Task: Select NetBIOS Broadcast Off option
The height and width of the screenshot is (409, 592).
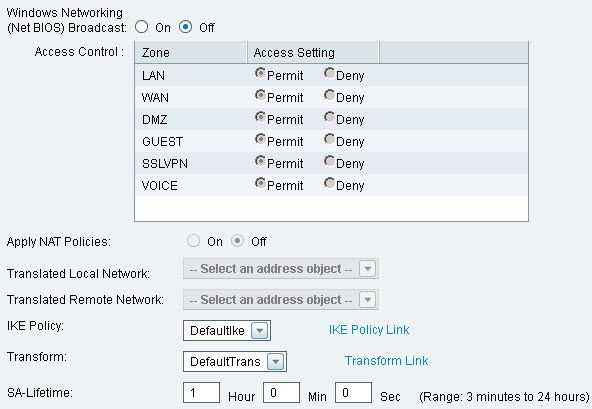Action: pyautogui.click(x=185, y=27)
